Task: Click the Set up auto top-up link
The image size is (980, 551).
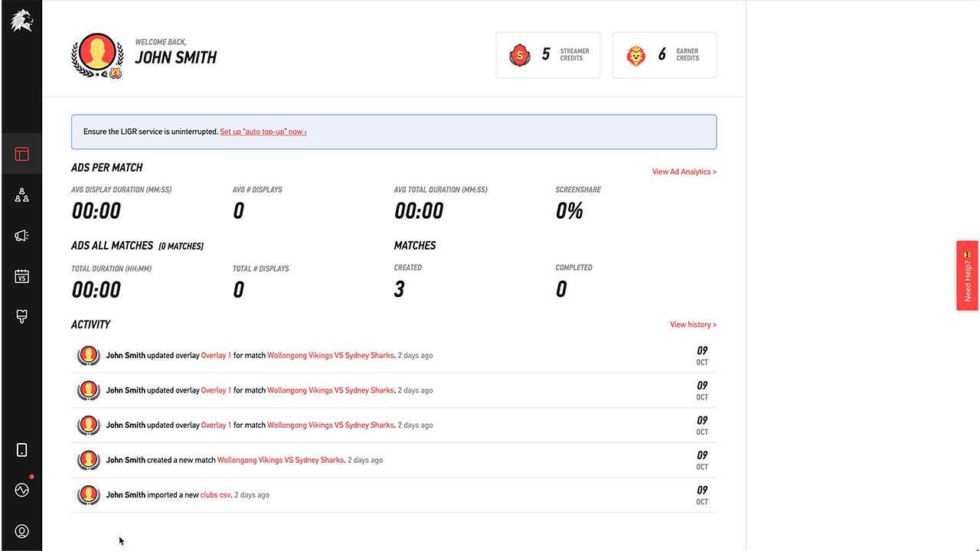Action: (x=263, y=132)
